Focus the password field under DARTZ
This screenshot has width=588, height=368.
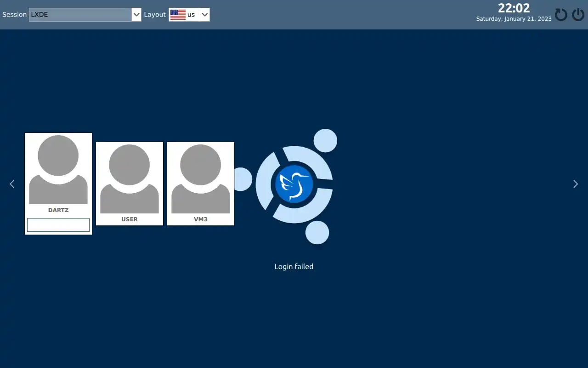58,225
